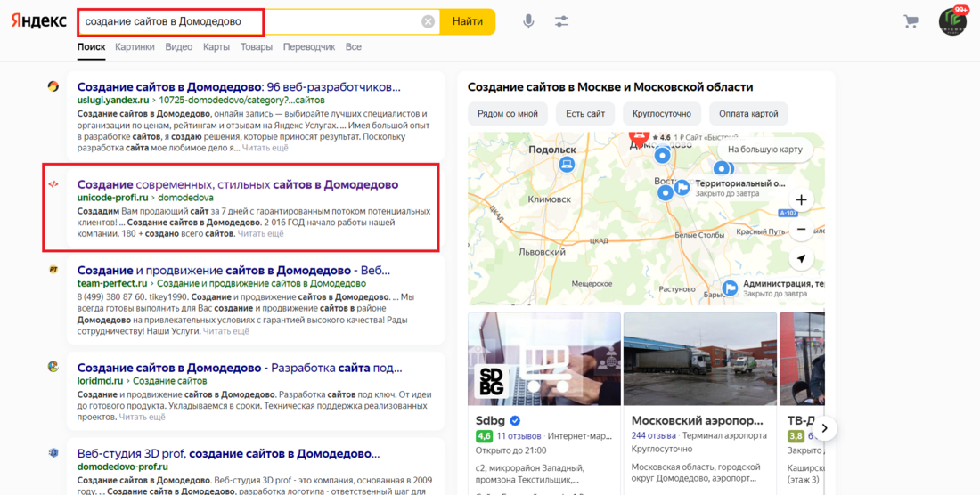Clear the search query with the X icon
The image size is (980, 495).
click(x=429, y=22)
